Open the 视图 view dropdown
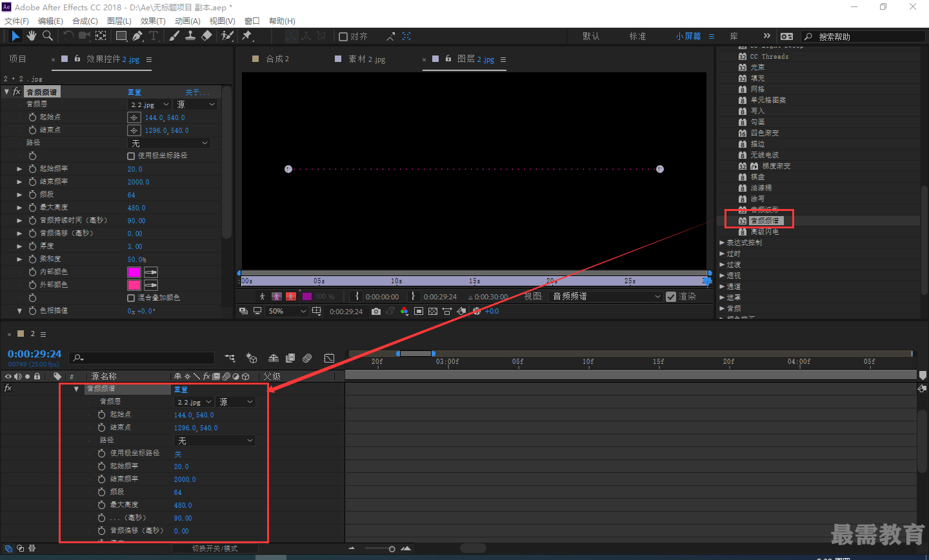The height and width of the screenshot is (560, 929). (x=605, y=297)
